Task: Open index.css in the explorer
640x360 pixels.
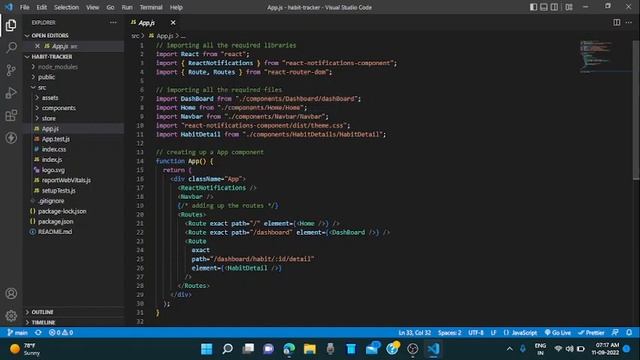Action: 73,149
